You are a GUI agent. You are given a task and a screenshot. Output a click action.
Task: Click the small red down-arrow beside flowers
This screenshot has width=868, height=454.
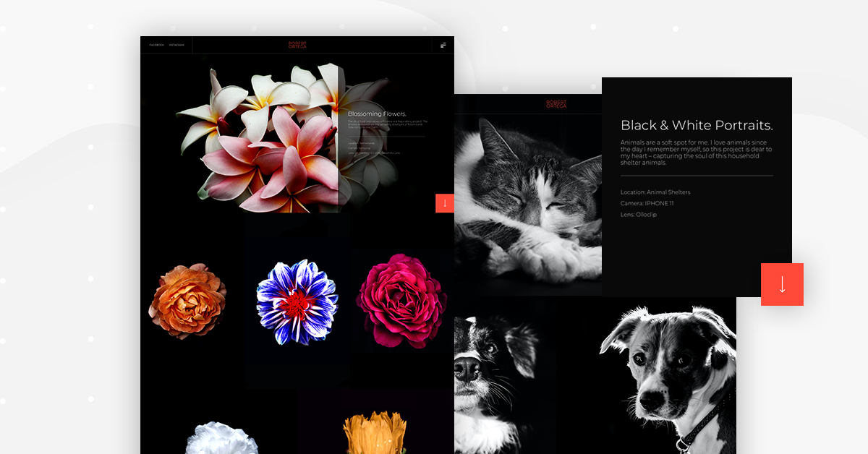(x=444, y=203)
